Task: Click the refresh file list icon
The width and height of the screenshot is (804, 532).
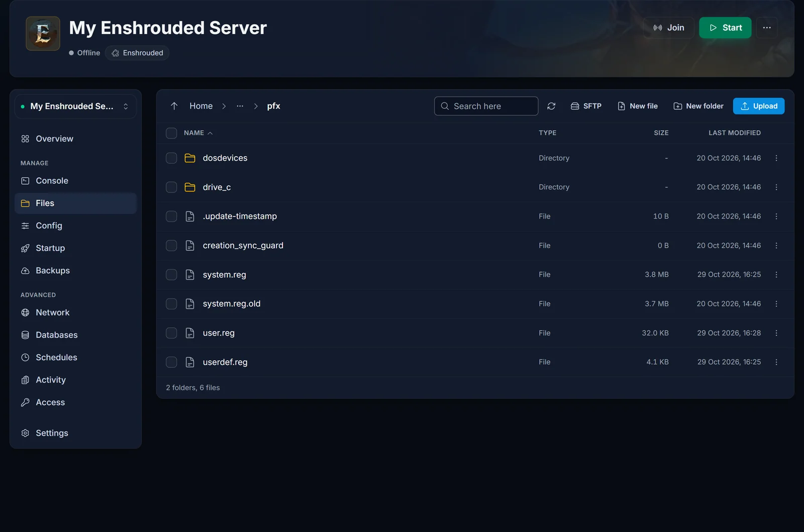Action: point(551,106)
